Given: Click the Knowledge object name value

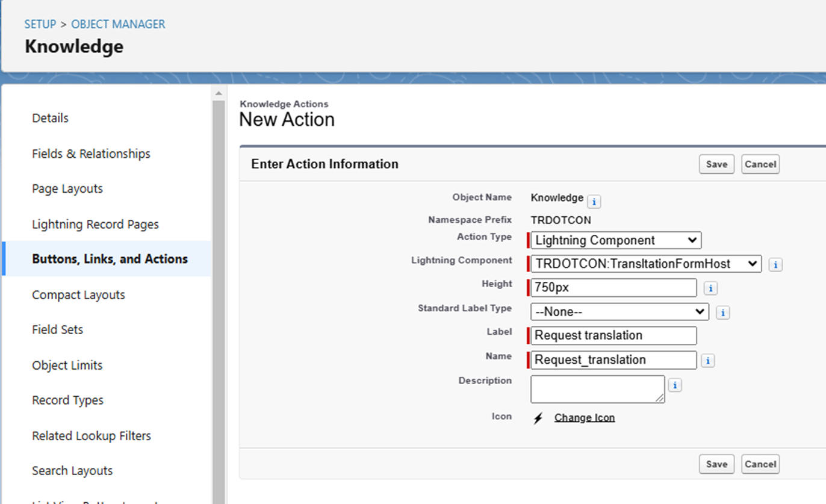Looking at the screenshot, I should (x=557, y=198).
